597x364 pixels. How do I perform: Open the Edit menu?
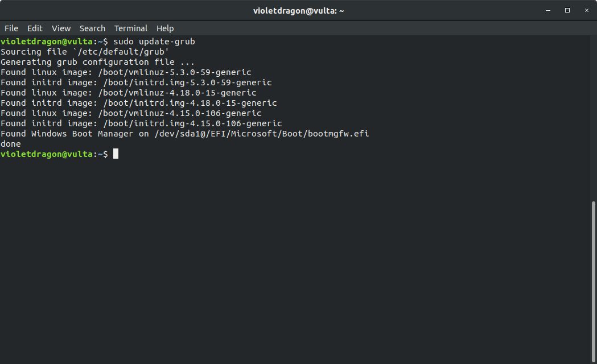tap(35, 28)
